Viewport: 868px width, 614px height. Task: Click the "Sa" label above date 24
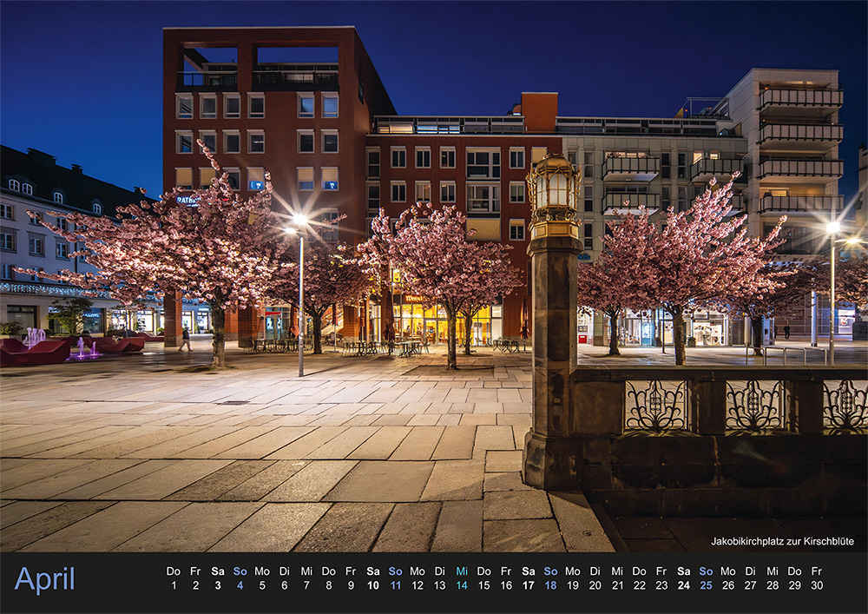tap(684, 571)
